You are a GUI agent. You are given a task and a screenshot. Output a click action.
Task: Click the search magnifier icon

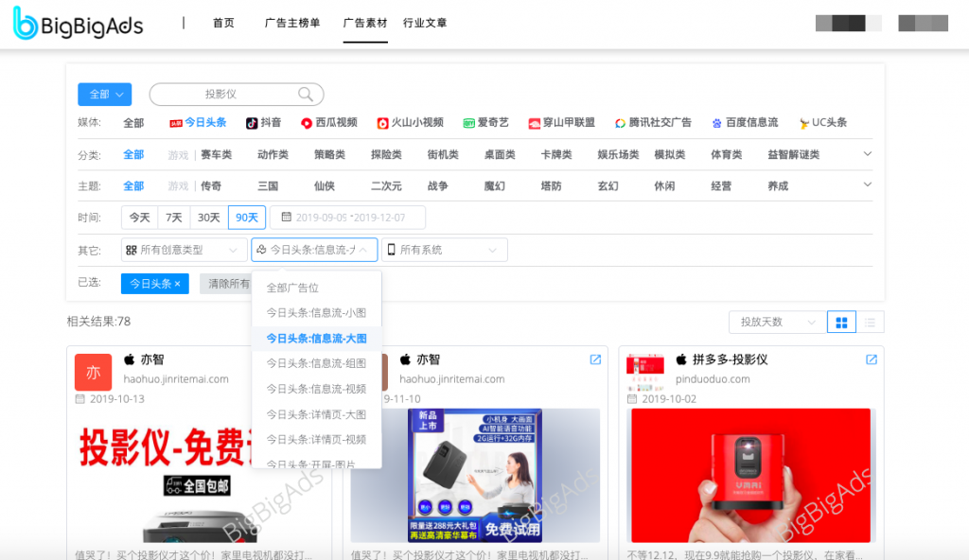[x=306, y=94]
